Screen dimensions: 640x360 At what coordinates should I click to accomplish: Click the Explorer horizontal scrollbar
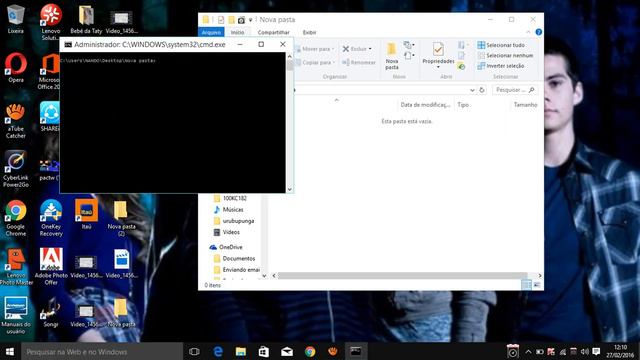tap(402, 276)
